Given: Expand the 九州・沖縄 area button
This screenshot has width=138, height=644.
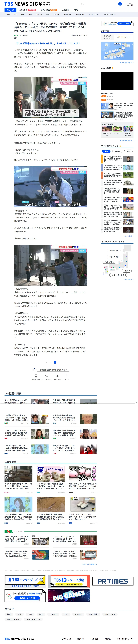Looking at the screenshot, I should [x=109, y=262].
